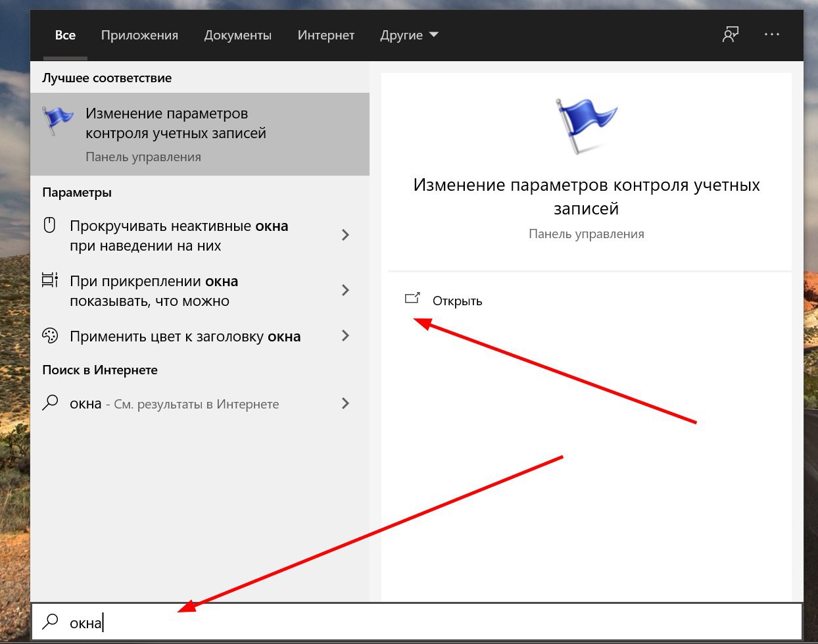Viewport: 818px width, 644px height.
Task: Switch to Интернет tab
Action: click(x=325, y=36)
